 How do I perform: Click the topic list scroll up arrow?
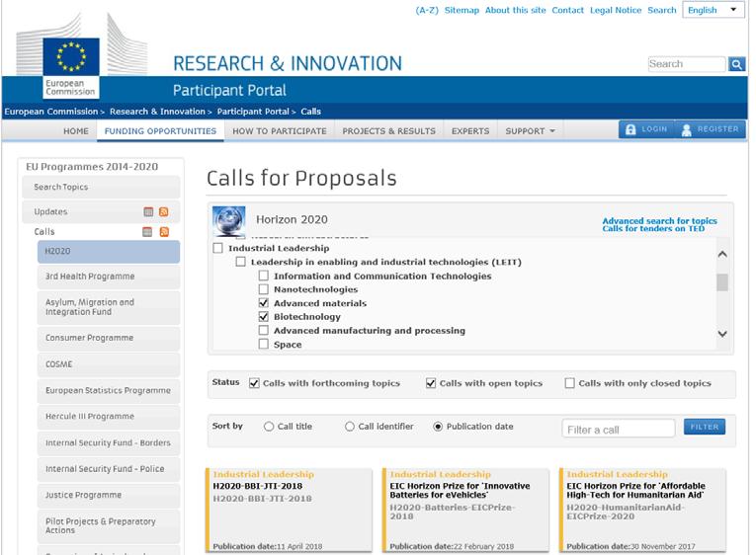722,254
